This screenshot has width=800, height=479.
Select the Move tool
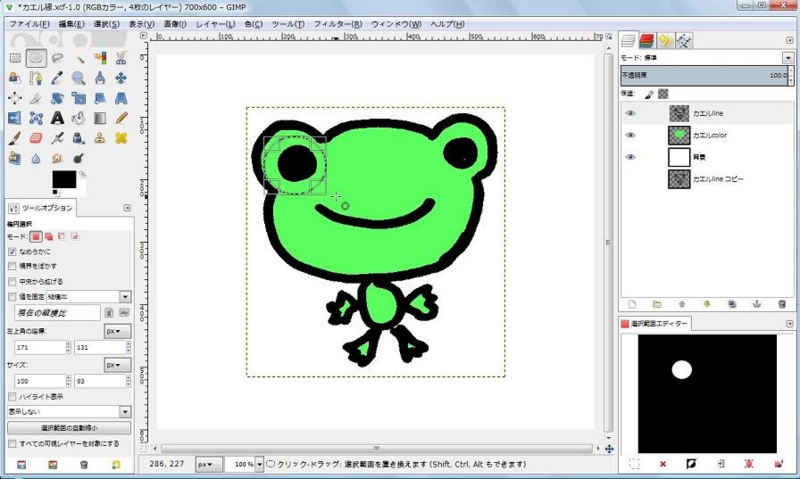click(121, 78)
